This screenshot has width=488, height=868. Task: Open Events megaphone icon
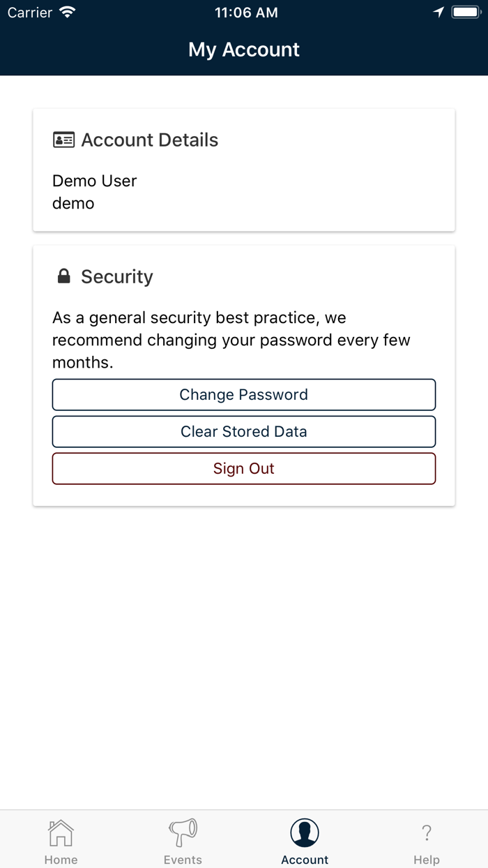[x=183, y=832]
